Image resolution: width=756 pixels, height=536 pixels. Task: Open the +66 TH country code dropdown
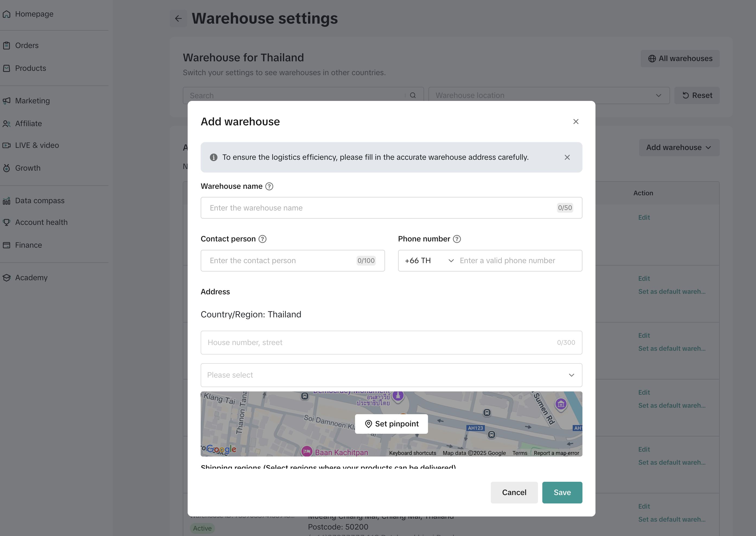[x=429, y=261]
